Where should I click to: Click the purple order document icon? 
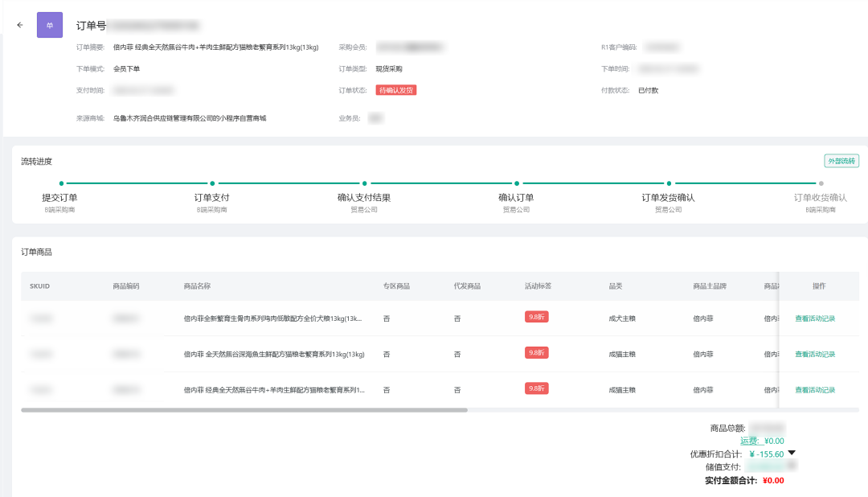coord(50,26)
